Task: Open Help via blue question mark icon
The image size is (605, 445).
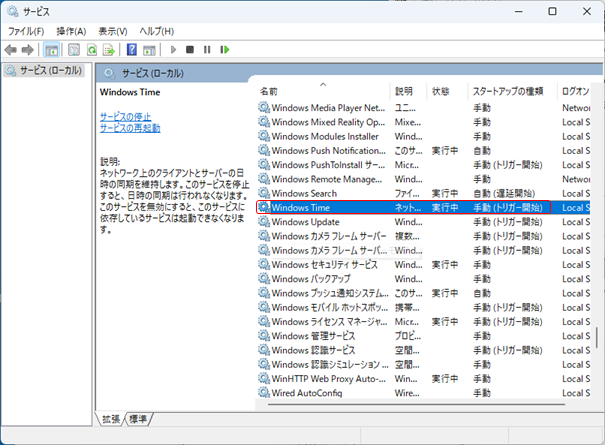Action: tap(131, 49)
